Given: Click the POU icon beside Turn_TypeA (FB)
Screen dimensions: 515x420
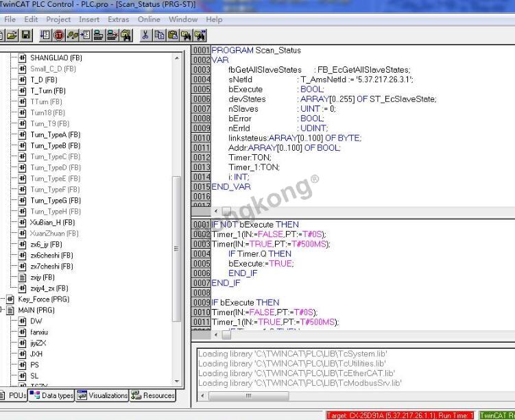Looking at the screenshot, I should point(23,135).
